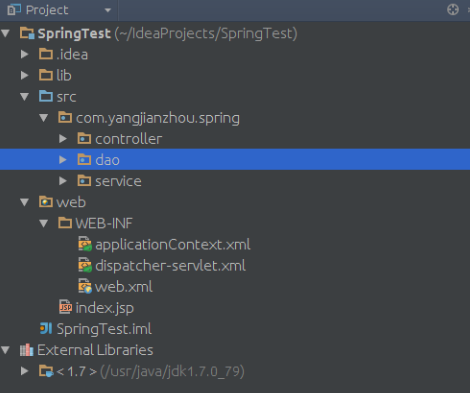Select the lib folder name

point(64,75)
